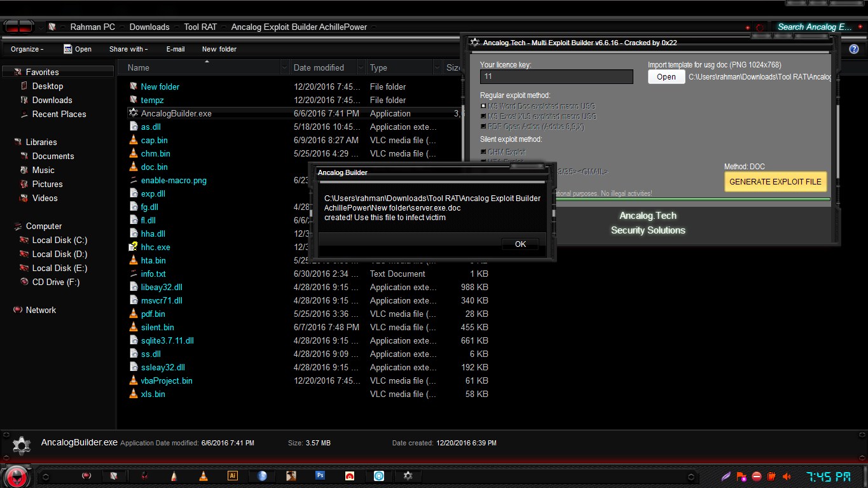Open the Name column filter dropdown arrow
The image size is (868, 488).
coord(285,67)
